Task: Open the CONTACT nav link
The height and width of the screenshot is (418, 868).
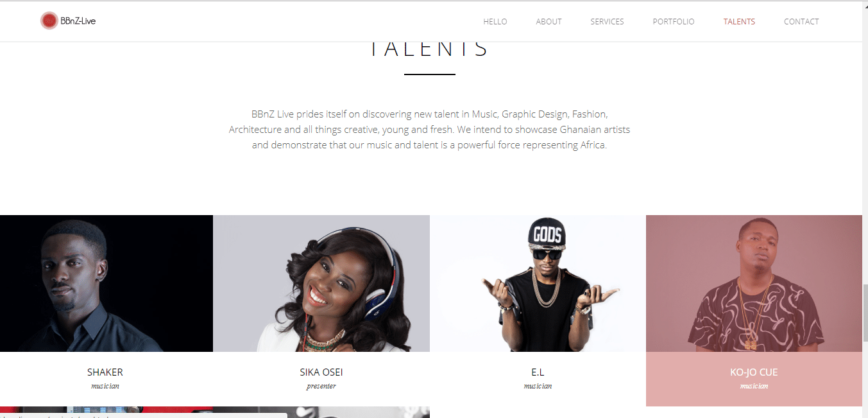Action: pos(801,21)
